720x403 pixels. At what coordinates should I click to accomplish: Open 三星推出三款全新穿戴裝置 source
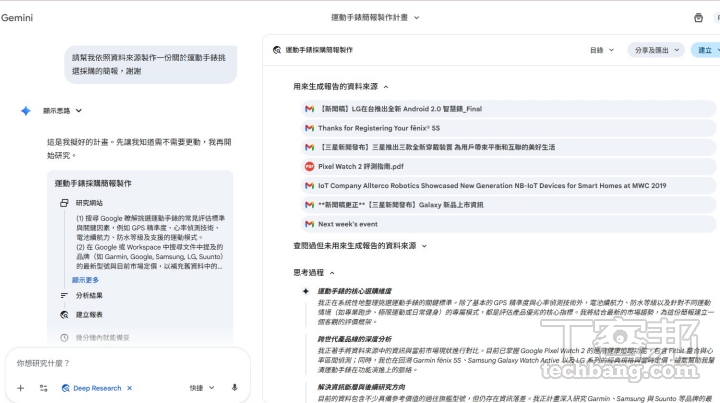pos(508,147)
